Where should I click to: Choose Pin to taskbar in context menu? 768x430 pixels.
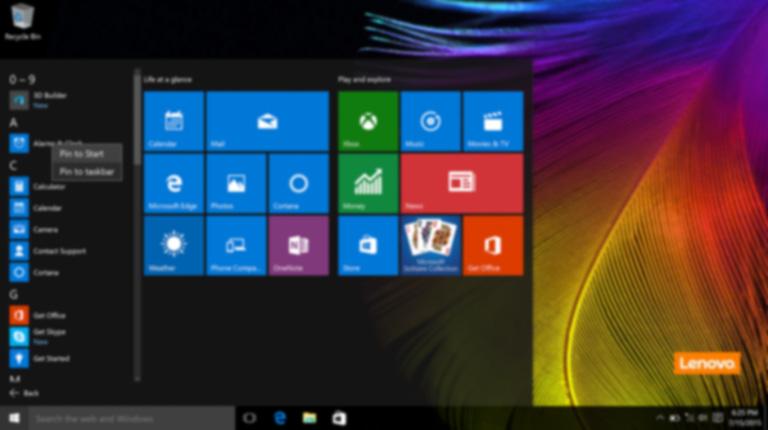pos(87,172)
